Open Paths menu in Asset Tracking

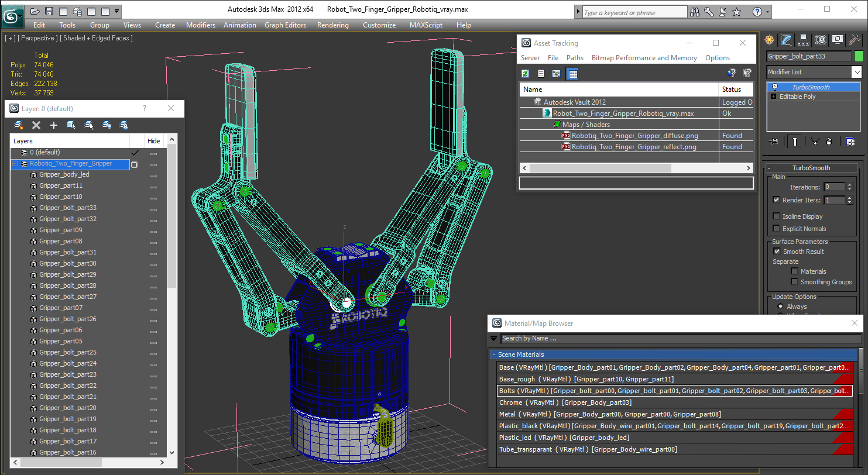575,58
